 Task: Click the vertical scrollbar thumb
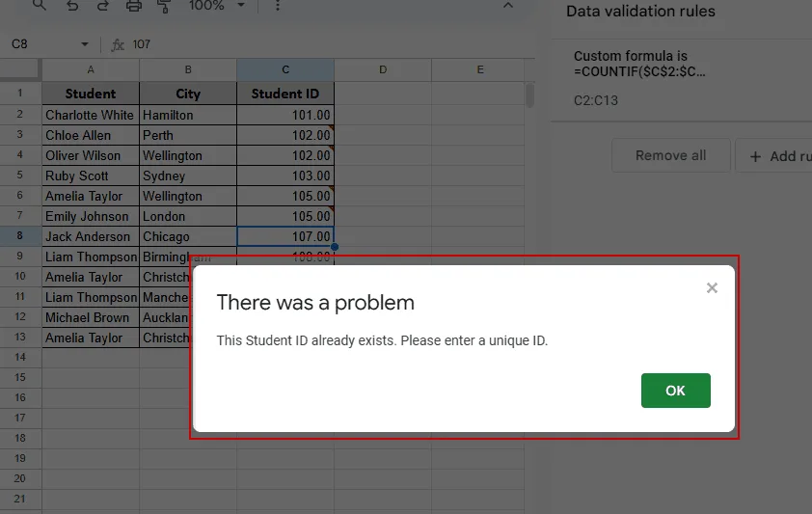pyautogui.click(x=529, y=95)
